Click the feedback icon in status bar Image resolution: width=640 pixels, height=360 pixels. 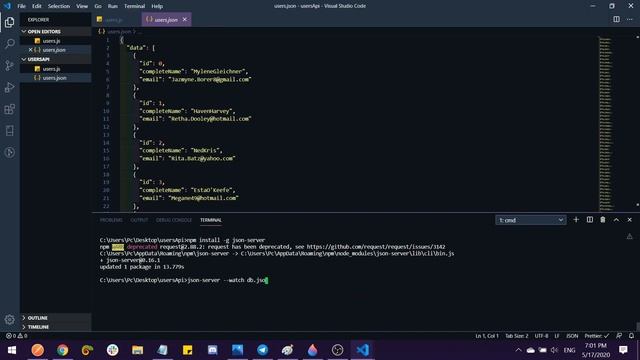[619, 336]
